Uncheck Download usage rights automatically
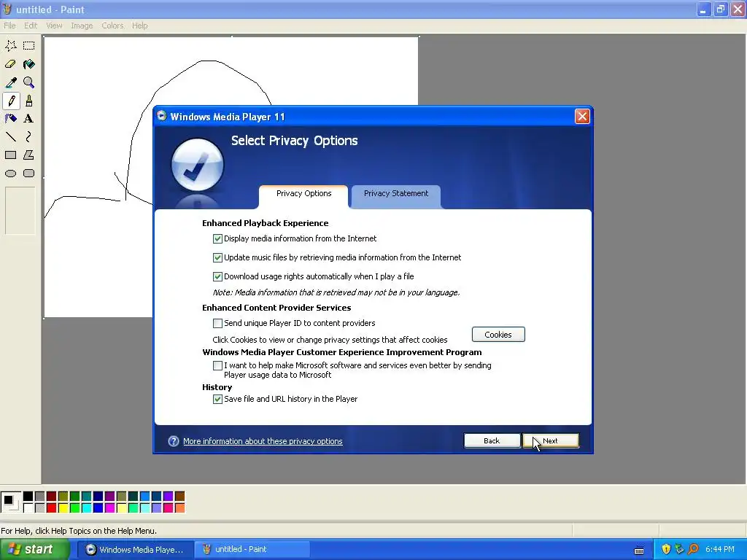 [x=217, y=276]
